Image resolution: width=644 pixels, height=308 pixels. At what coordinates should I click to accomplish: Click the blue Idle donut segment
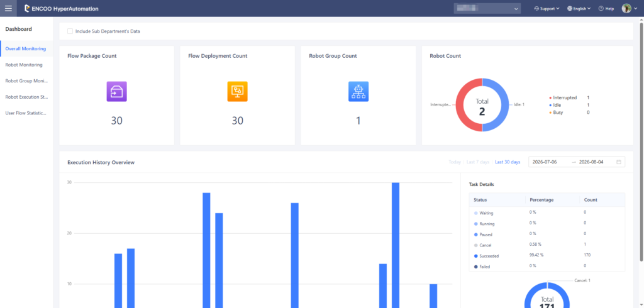505,105
